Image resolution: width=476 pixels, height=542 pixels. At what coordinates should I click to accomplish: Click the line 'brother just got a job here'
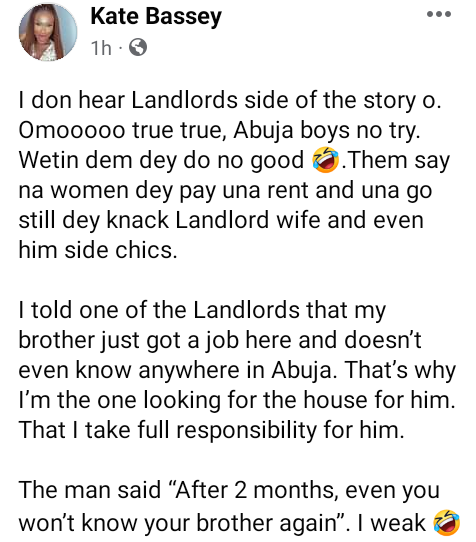click(220, 340)
